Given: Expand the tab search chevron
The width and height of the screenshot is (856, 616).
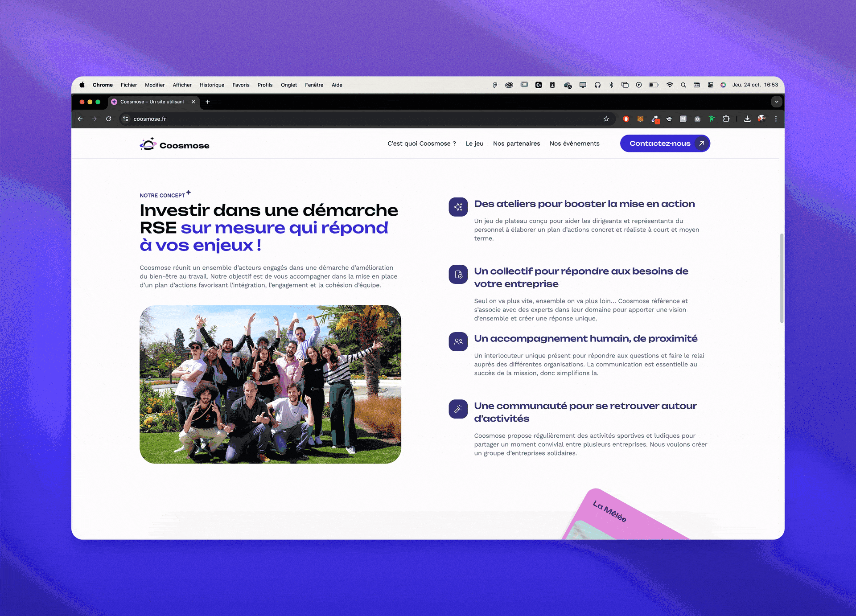Looking at the screenshot, I should (776, 102).
